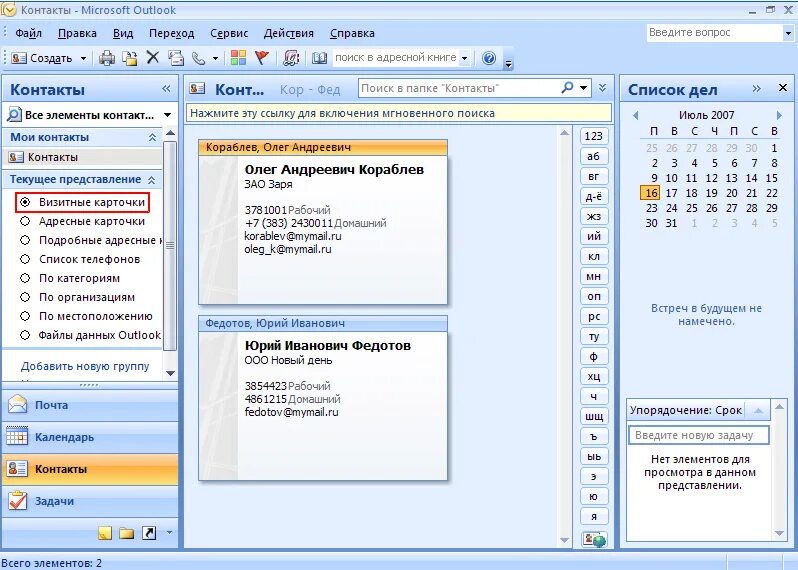
Task: Open the address book search dropdown arrow
Action: 464,59
